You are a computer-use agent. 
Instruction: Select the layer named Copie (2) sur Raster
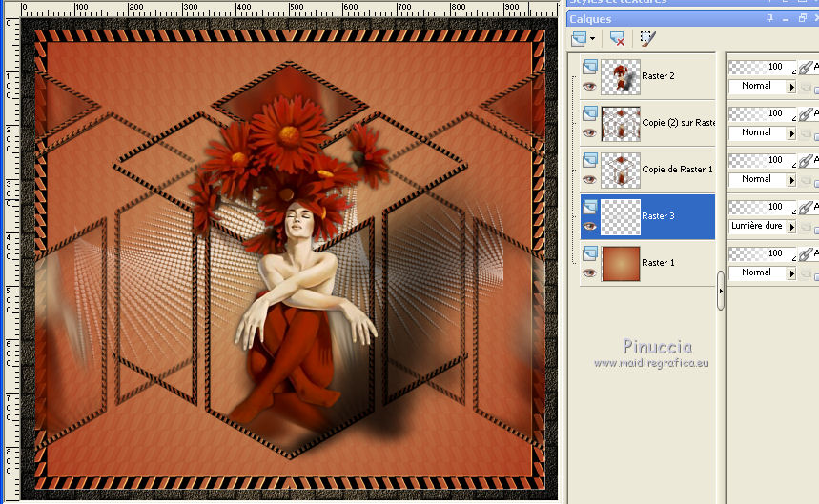click(679, 123)
